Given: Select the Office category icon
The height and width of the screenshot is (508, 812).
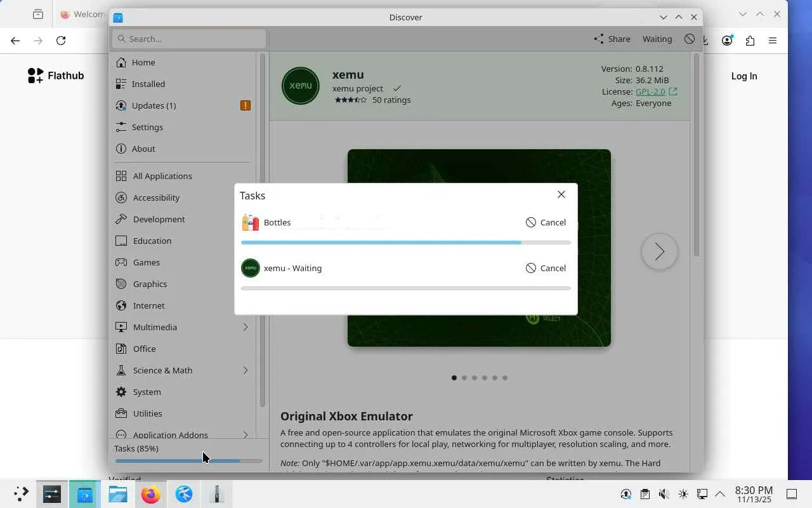Looking at the screenshot, I should (x=121, y=349).
